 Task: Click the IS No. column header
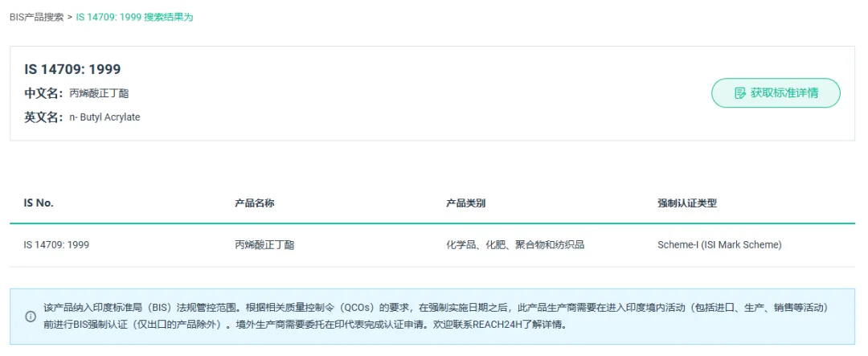click(x=39, y=203)
